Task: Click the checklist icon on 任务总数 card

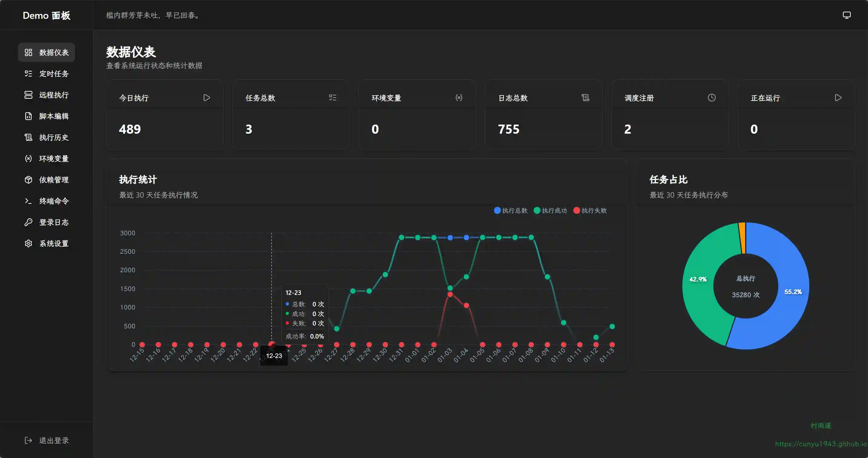Action: point(332,98)
